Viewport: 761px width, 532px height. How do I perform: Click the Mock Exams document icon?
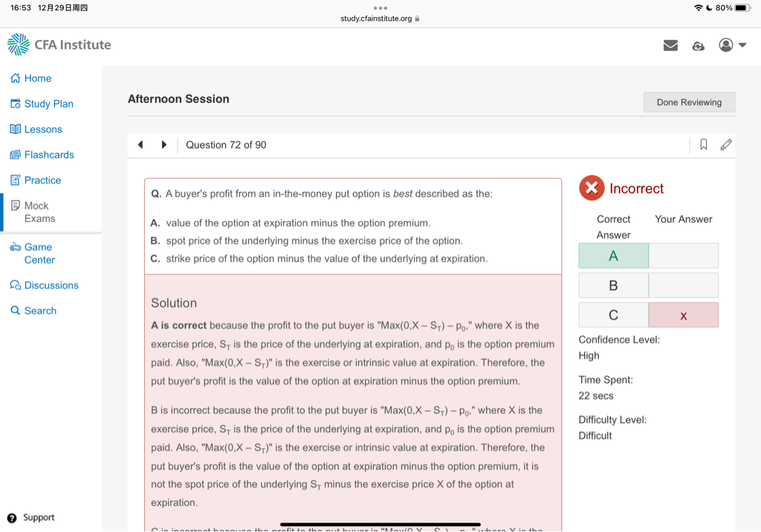click(x=15, y=205)
